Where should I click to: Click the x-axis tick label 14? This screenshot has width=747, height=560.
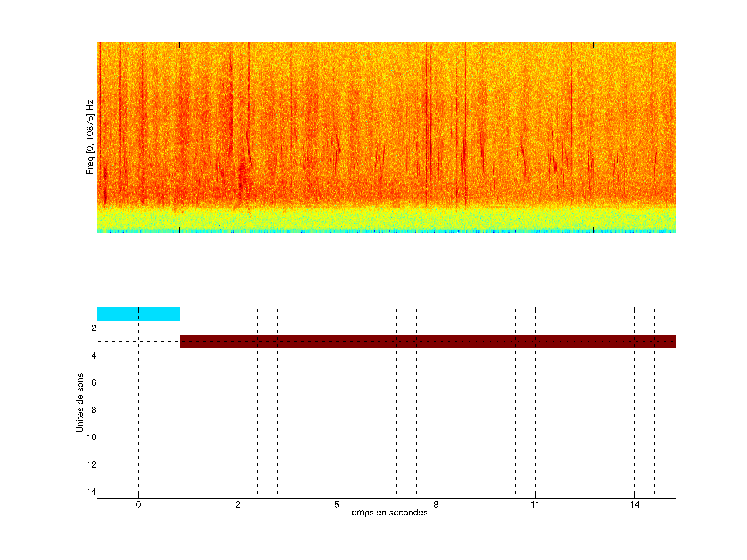634,505
